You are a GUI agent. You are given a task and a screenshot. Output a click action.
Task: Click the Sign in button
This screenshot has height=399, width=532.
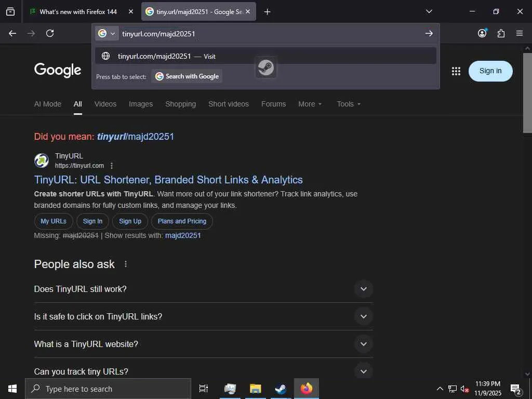pos(490,71)
